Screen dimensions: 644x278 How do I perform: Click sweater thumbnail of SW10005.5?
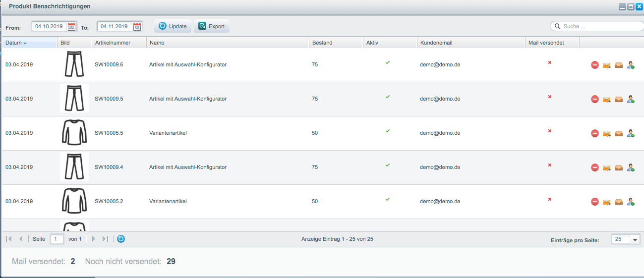pos(74,132)
